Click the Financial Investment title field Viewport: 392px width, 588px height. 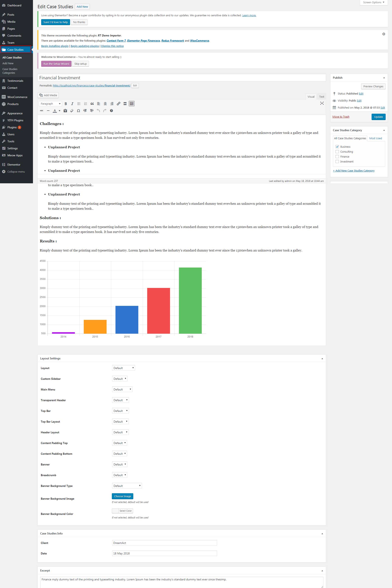coord(182,78)
